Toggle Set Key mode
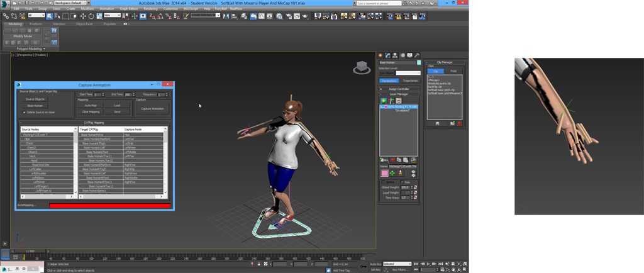644x273 pixels. (x=375, y=270)
